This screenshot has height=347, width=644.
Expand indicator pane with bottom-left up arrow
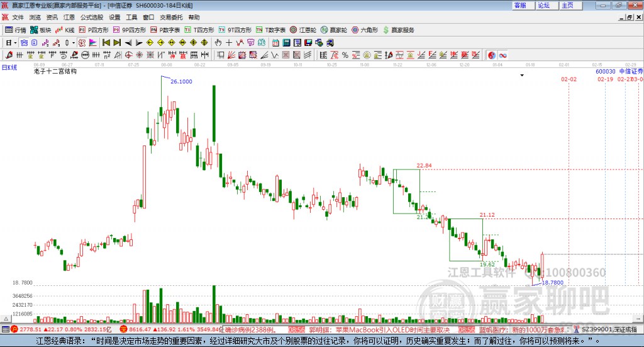click(6, 319)
